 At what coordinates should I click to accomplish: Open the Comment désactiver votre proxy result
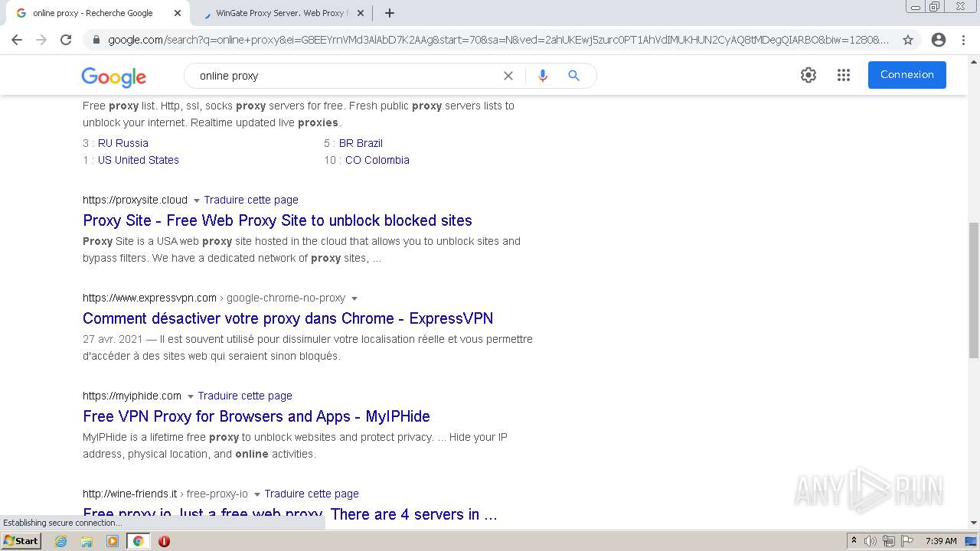[288, 318]
